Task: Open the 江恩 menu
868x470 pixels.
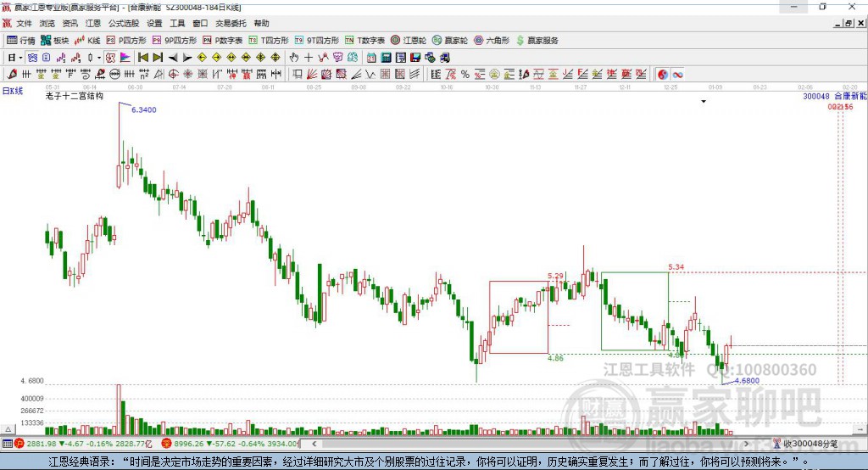Action: point(92,24)
